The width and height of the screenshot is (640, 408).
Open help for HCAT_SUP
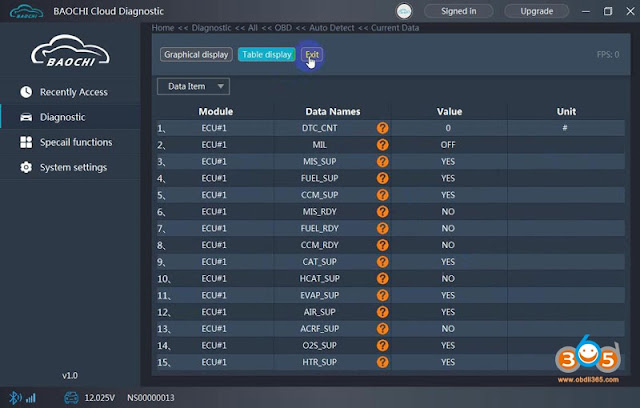(x=382, y=279)
